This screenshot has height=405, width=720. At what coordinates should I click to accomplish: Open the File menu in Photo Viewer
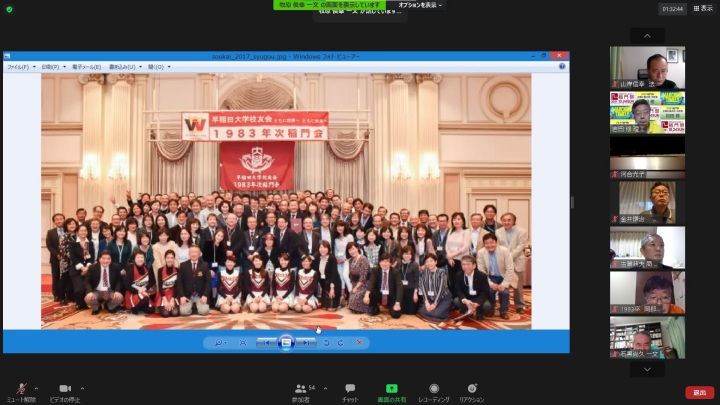tap(21, 67)
